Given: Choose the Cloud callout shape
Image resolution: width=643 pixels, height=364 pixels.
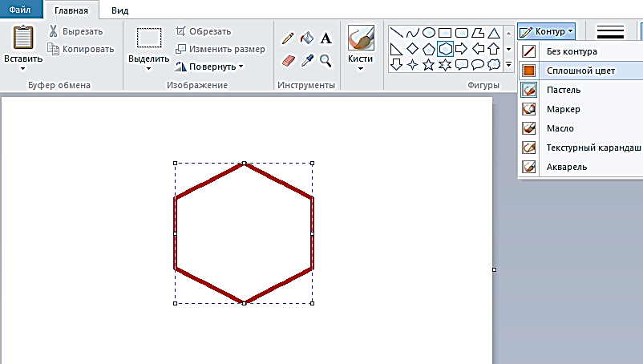Looking at the screenshot, I should (x=494, y=65).
